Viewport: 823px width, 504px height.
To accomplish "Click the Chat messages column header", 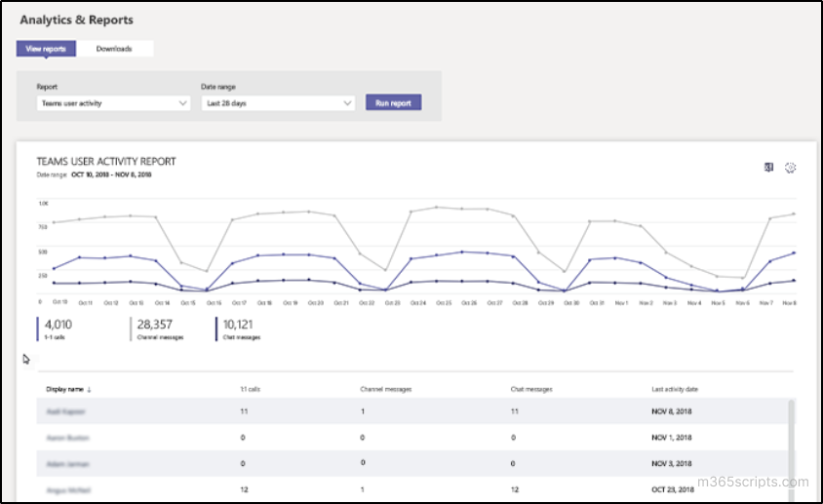I will pyautogui.click(x=531, y=389).
